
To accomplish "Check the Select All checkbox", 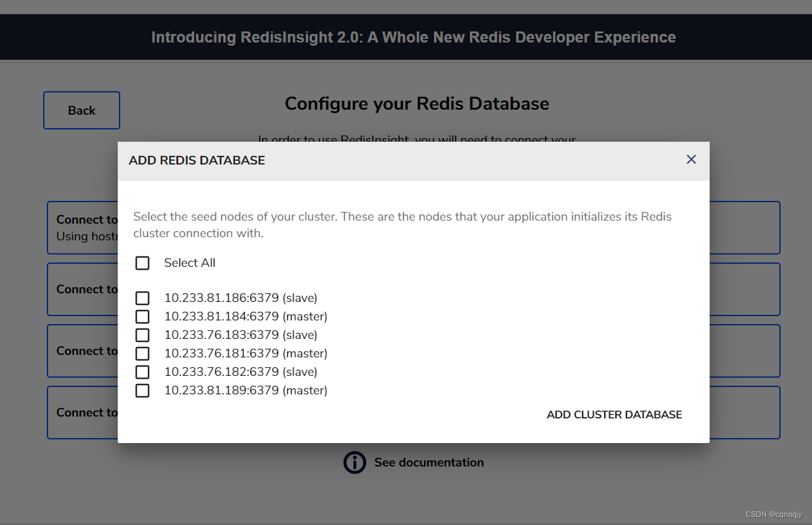I will coord(142,263).
